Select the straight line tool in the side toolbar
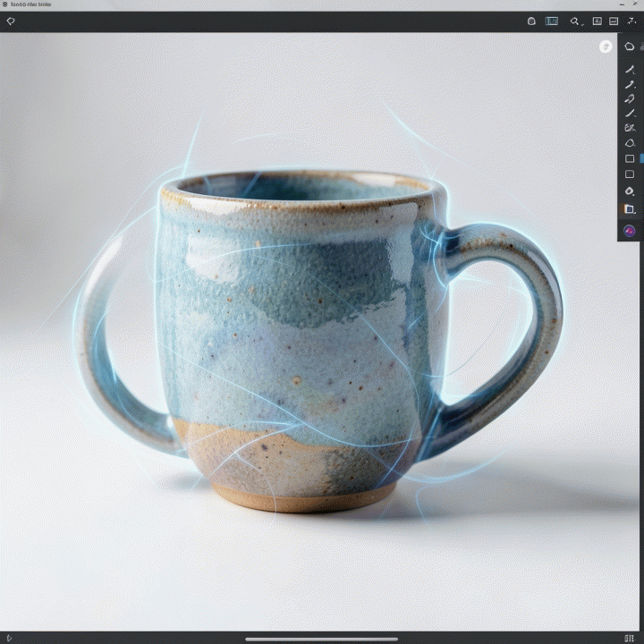 tap(630, 113)
